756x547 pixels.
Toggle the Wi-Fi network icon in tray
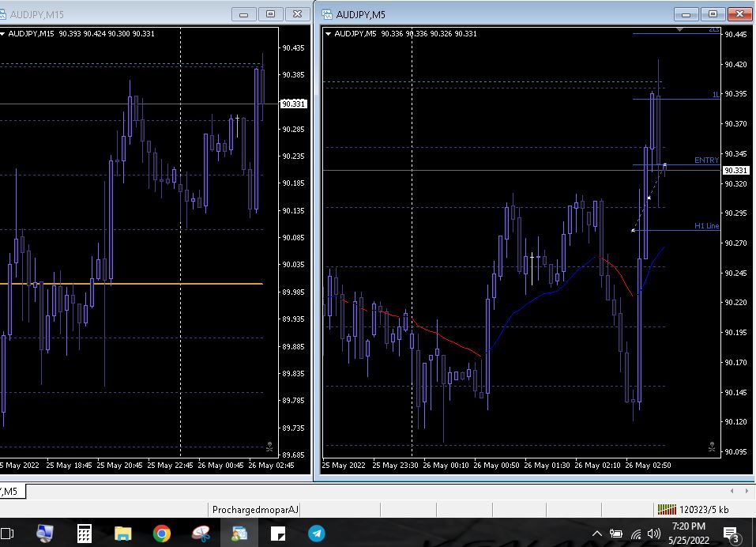click(636, 534)
